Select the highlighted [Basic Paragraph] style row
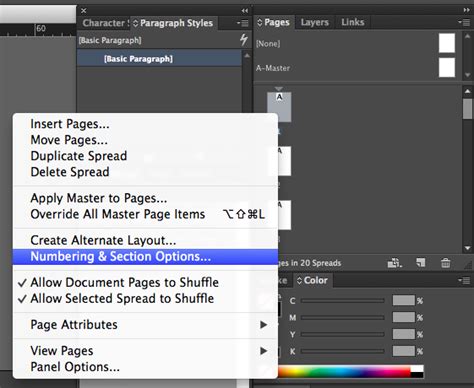 coord(159,59)
